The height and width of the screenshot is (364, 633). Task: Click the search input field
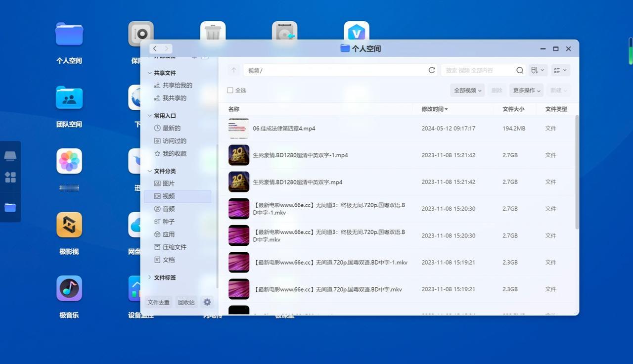477,70
